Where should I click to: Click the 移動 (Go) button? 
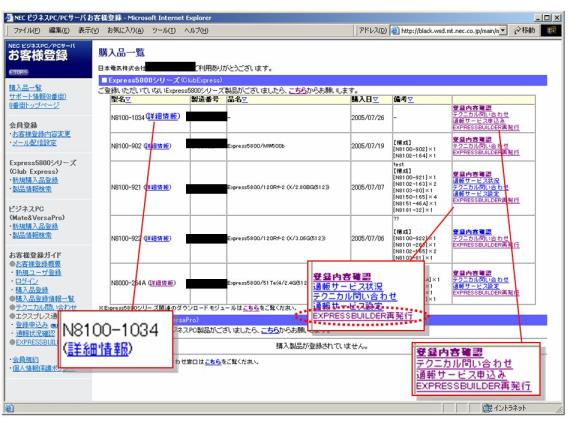coord(525,30)
